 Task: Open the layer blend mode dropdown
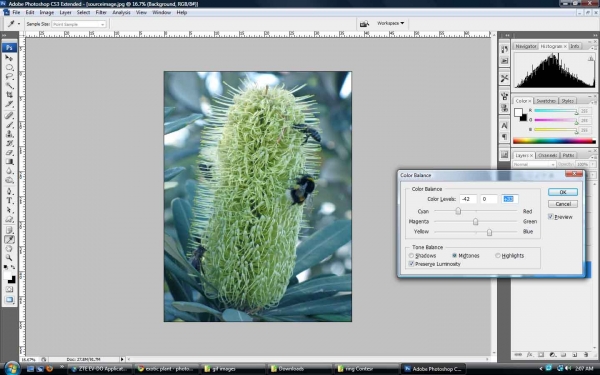(534, 164)
